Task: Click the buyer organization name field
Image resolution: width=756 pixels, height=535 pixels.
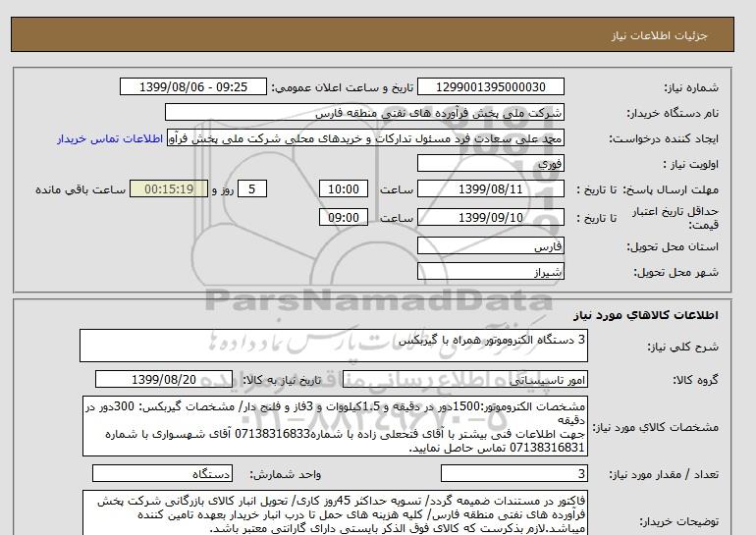Action: (x=364, y=112)
